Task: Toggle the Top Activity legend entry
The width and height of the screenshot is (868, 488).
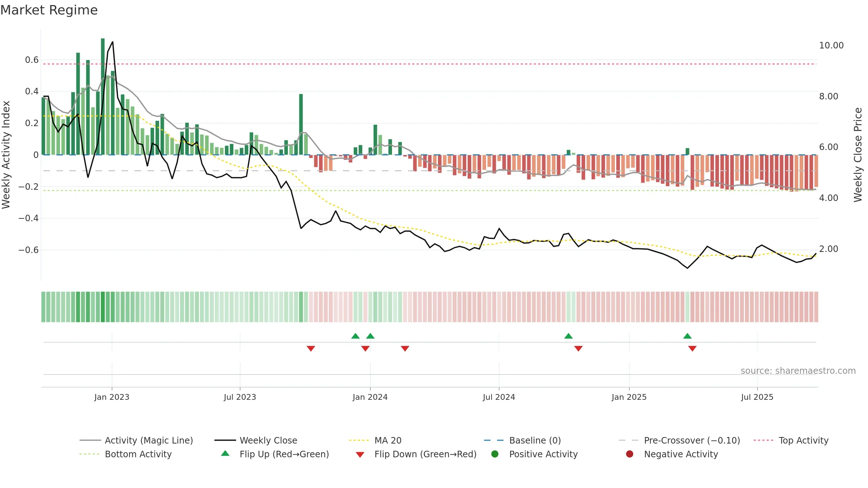Action: (x=791, y=440)
